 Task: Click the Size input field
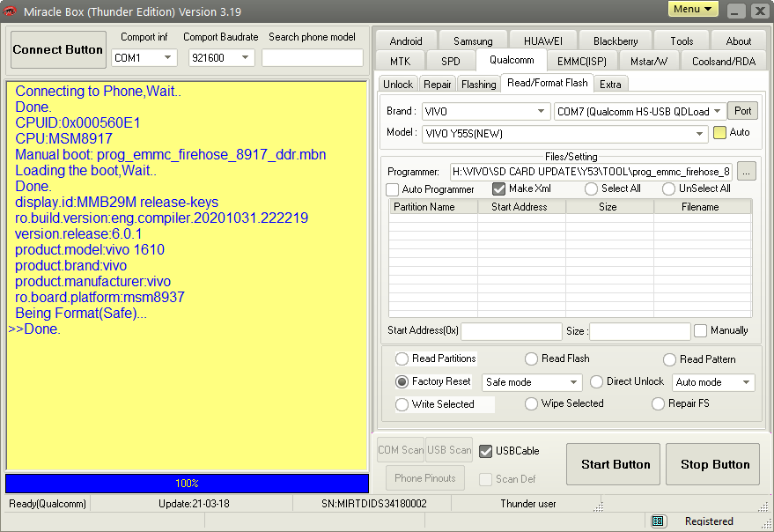point(640,331)
